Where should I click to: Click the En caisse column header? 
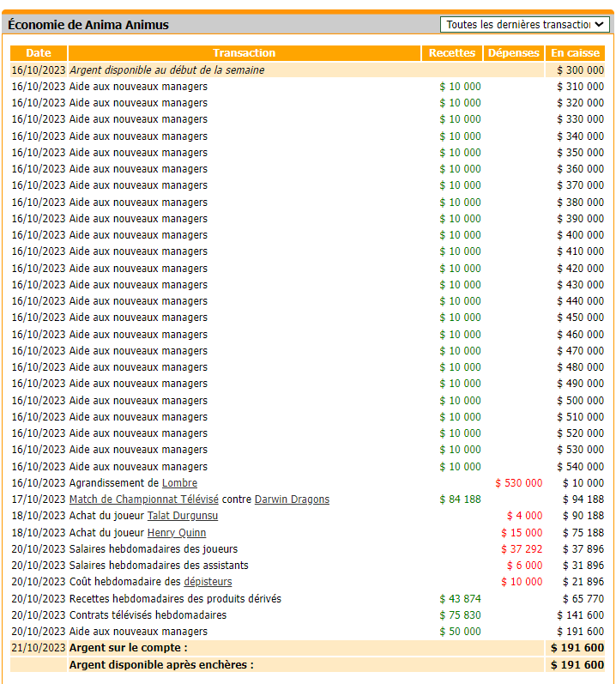click(575, 53)
